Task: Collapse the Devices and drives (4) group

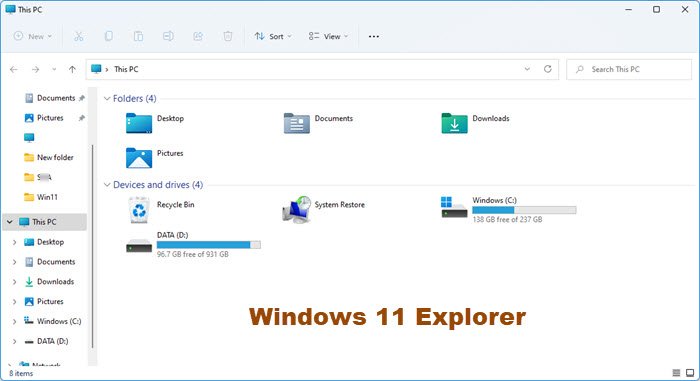Action: pyautogui.click(x=107, y=184)
